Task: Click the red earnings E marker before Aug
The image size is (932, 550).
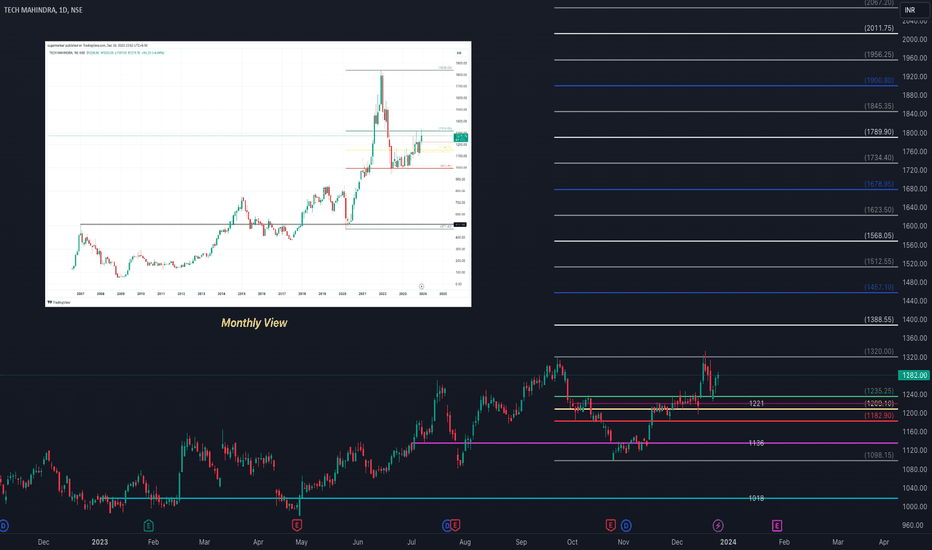Action: point(455,525)
